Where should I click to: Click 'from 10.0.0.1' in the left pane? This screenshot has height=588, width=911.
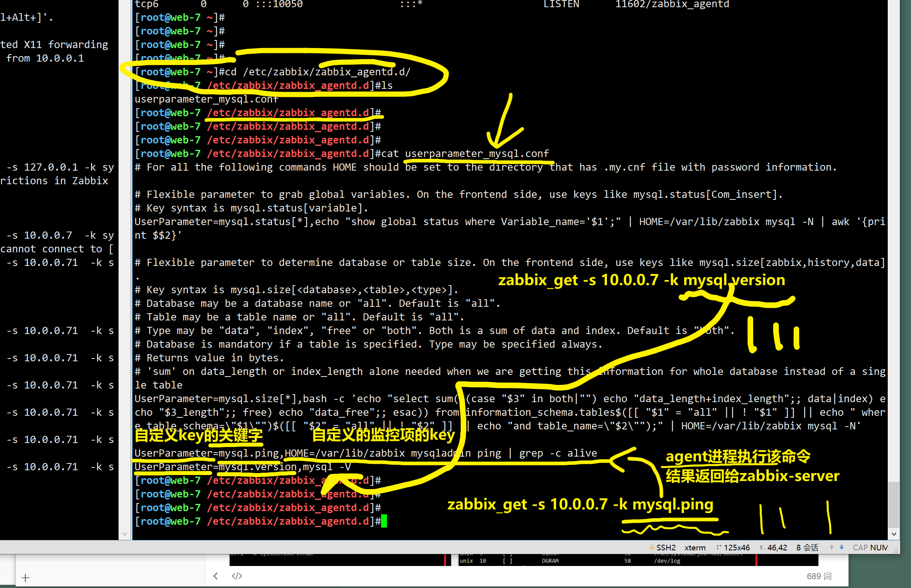[45, 58]
